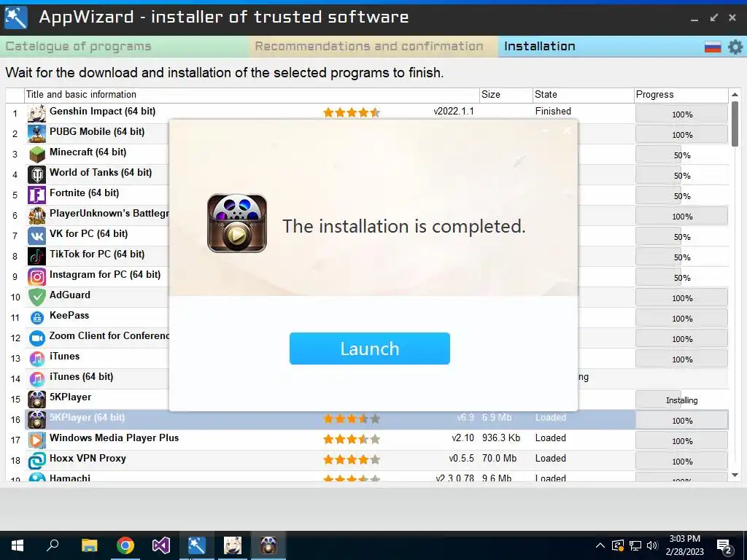Screen dimensions: 747x560
Task: Click the version v2.10 of Windows Media Player Plus
Action: (462, 438)
